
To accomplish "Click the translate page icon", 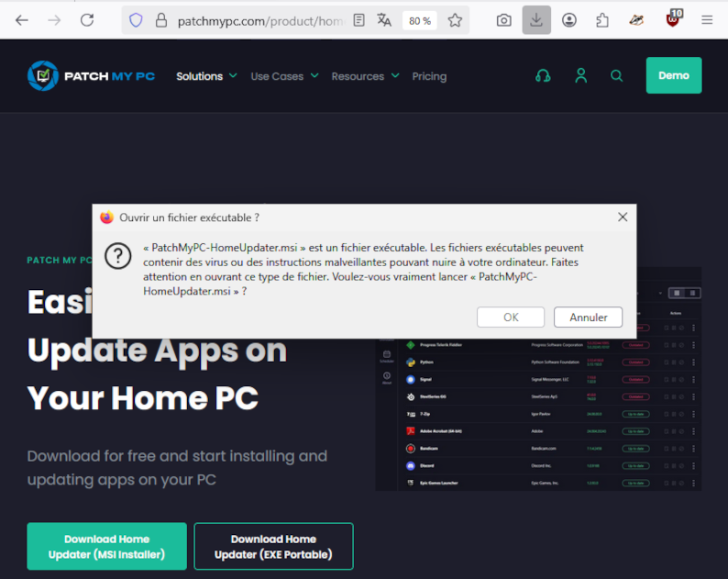I will (384, 20).
